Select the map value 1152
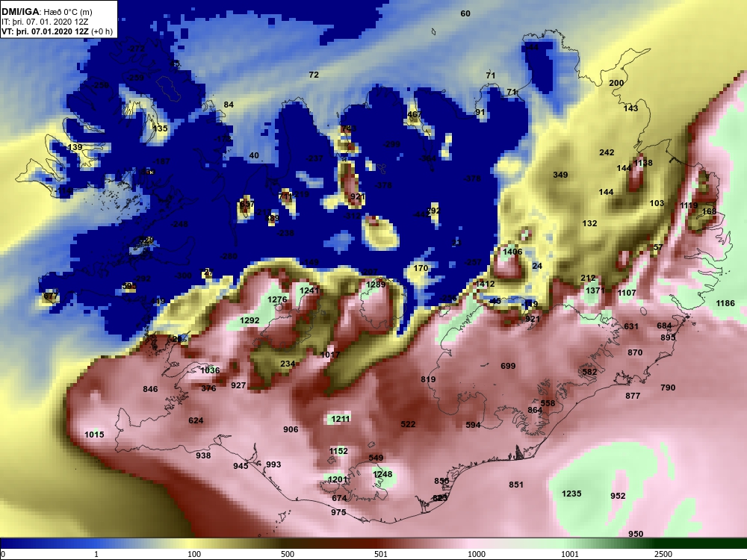This screenshot has width=747, height=560. point(338,451)
